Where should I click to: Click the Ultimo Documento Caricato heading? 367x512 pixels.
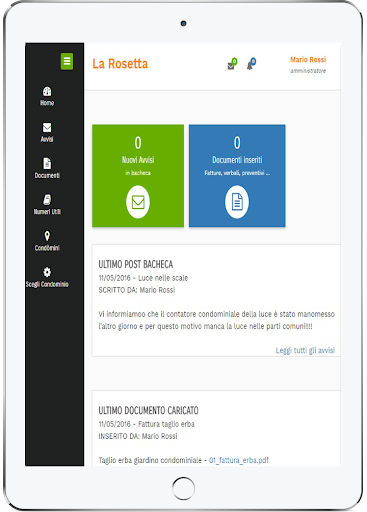click(148, 410)
